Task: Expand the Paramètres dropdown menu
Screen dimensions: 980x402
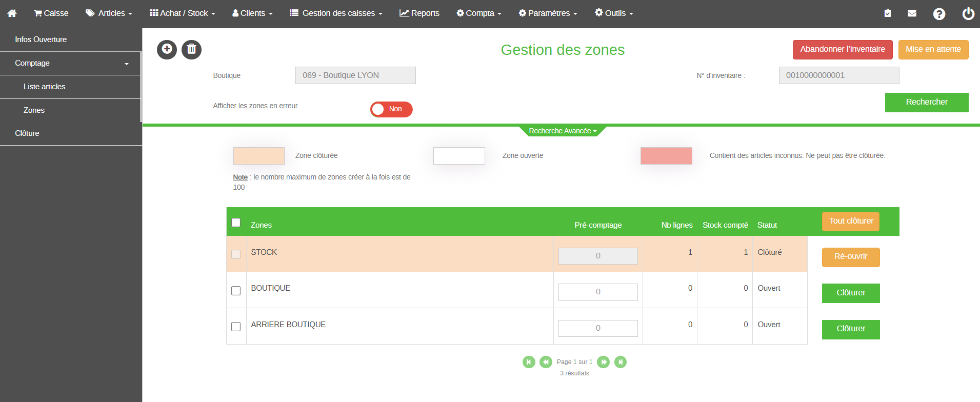Action: coord(548,13)
